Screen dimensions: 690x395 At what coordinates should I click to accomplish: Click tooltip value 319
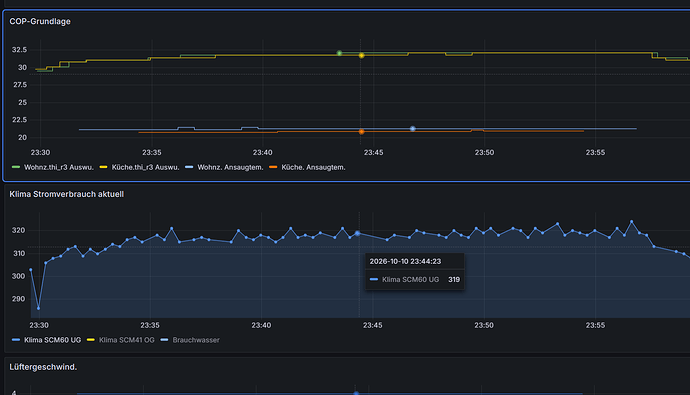pos(454,279)
